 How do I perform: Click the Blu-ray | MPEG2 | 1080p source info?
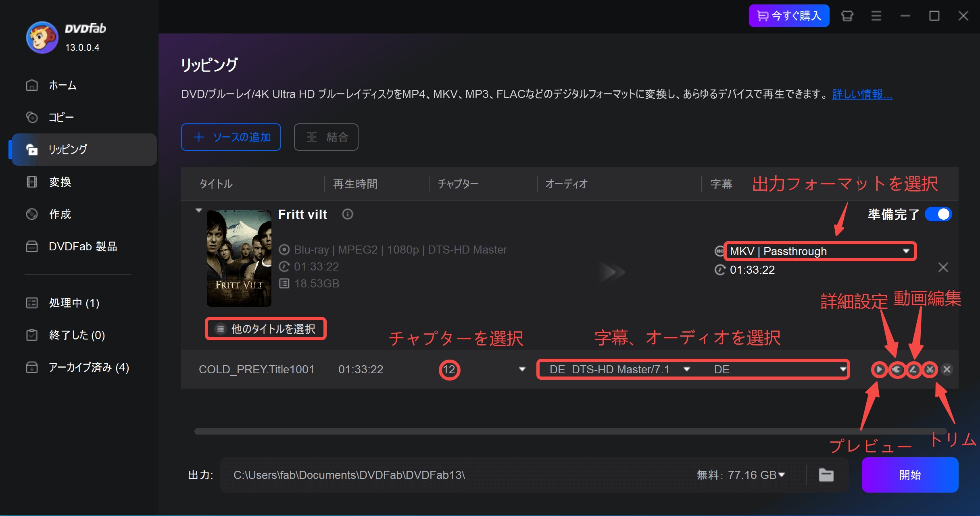(400, 250)
